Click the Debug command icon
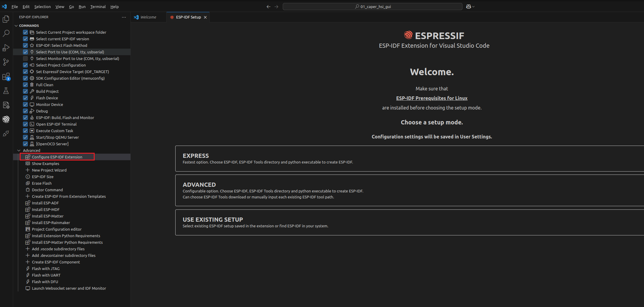 pos(32,111)
